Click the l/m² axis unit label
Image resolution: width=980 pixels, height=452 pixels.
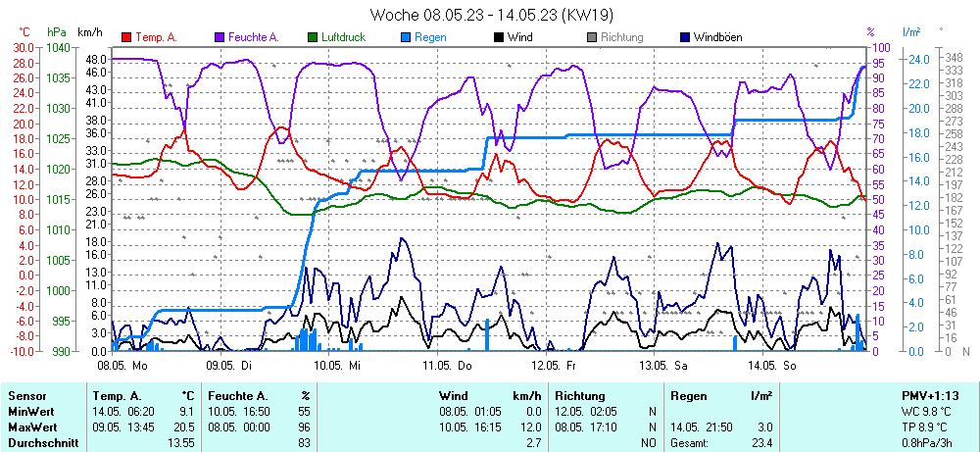tap(911, 32)
